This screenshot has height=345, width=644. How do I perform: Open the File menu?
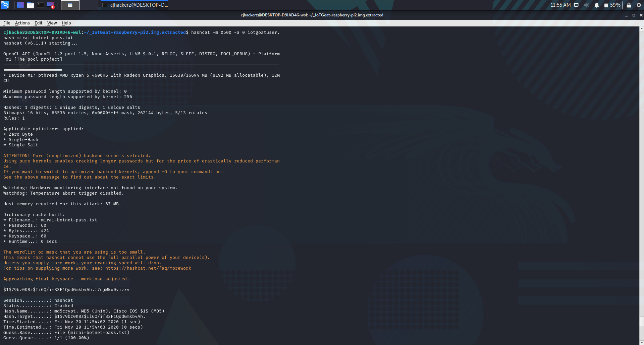point(6,23)
